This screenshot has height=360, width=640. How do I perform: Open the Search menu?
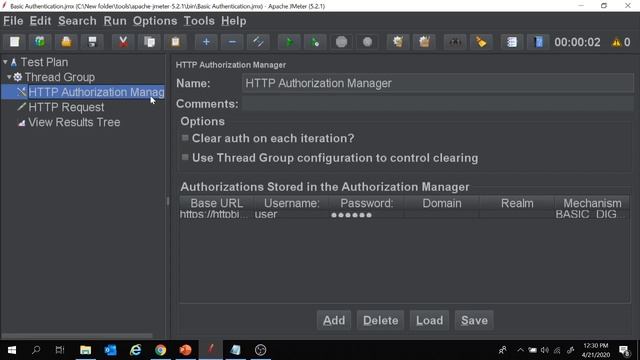[77, 21]
